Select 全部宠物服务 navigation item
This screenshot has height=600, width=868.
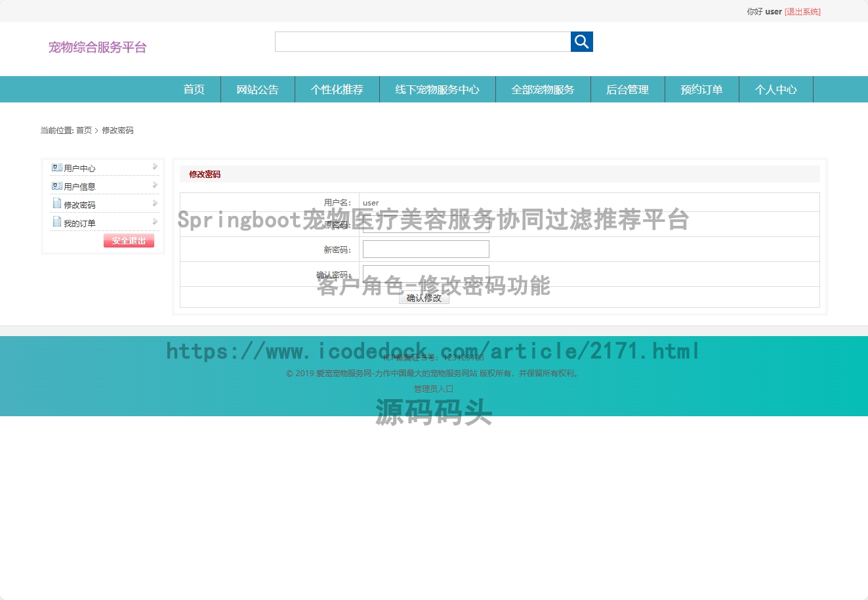pos(543,89)
